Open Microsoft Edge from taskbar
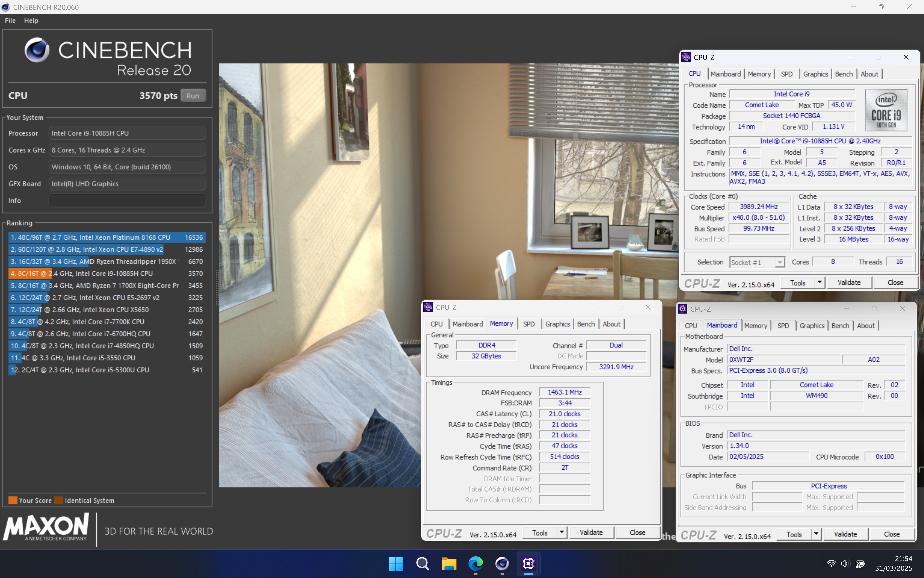This screenshot has height=578, width=924. [x=475, y=564]
